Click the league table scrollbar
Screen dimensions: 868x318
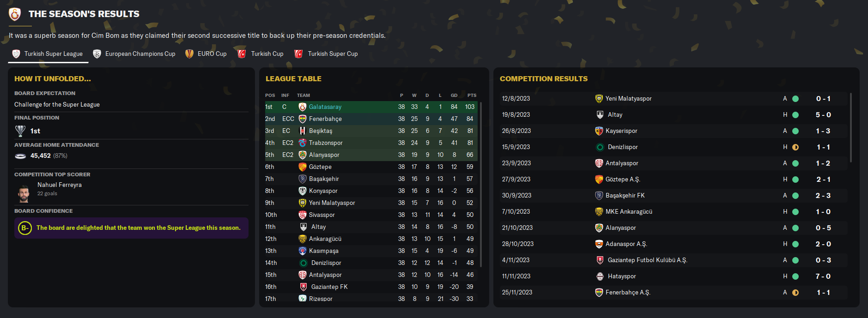coord(481,185)
